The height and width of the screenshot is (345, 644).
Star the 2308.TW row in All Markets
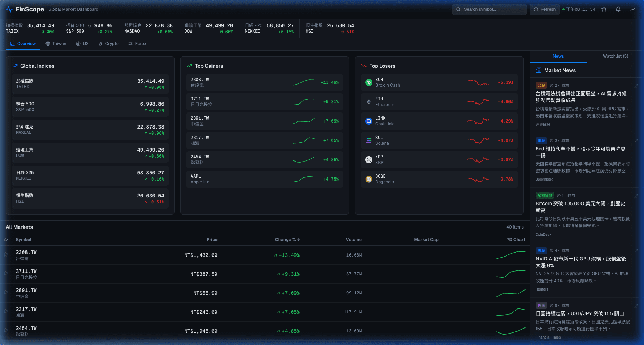[x=6, y=254]
